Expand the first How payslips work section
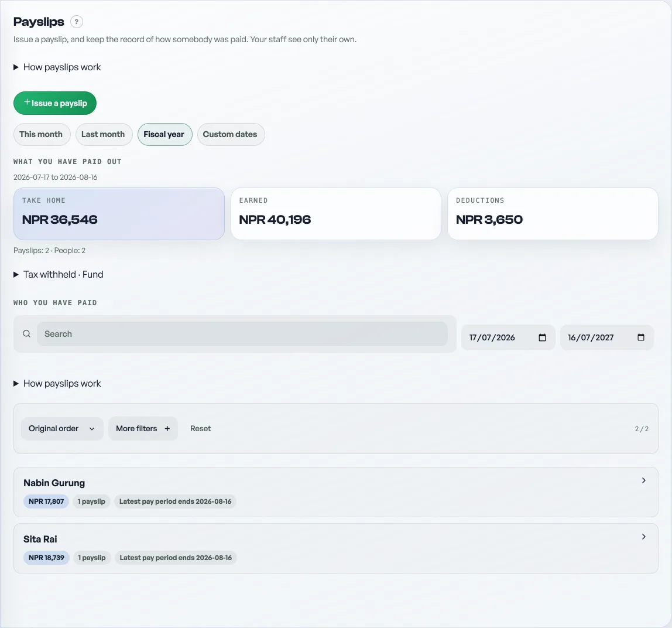This screenshot has height=628, width=672. pos(57,67)
